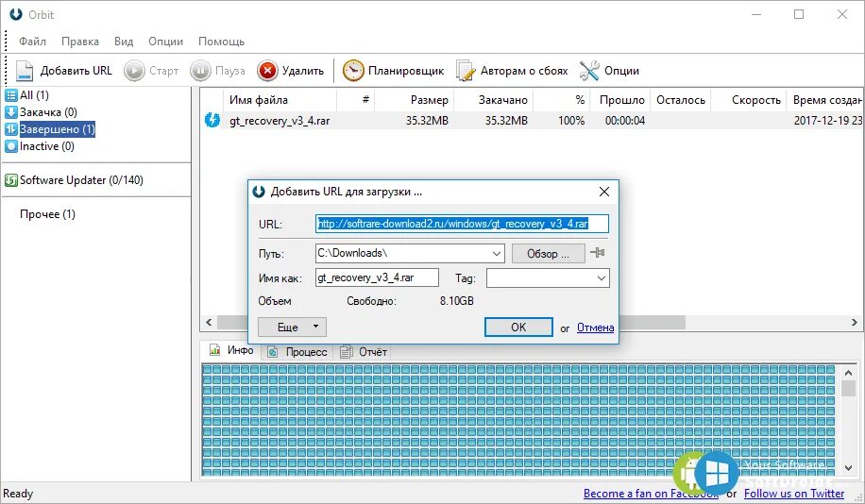Click the Отчёт tab document icon
The image size is (865, 504).
pos(346,351)
